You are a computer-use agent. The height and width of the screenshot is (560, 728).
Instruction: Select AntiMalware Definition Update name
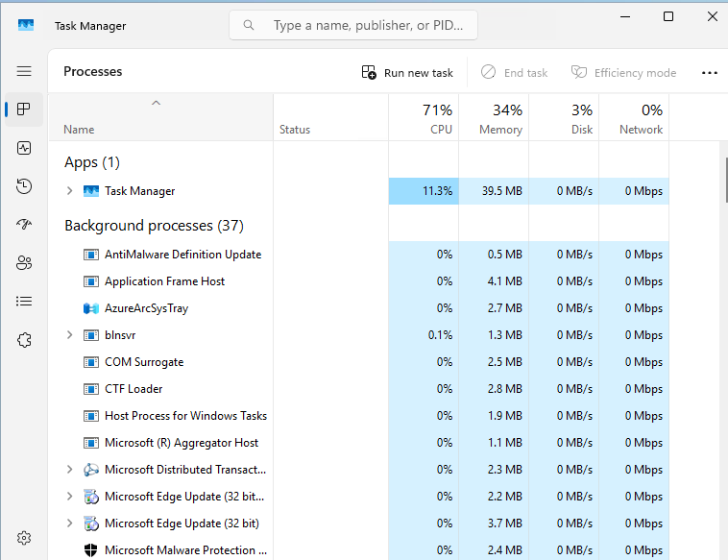(x=182, y=255)
